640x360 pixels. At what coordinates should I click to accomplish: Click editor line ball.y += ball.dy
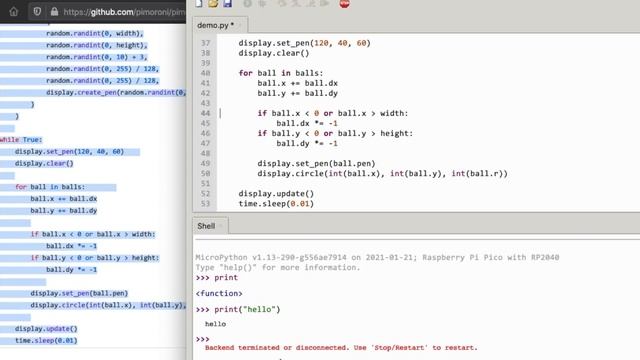(x=298, y=93)
